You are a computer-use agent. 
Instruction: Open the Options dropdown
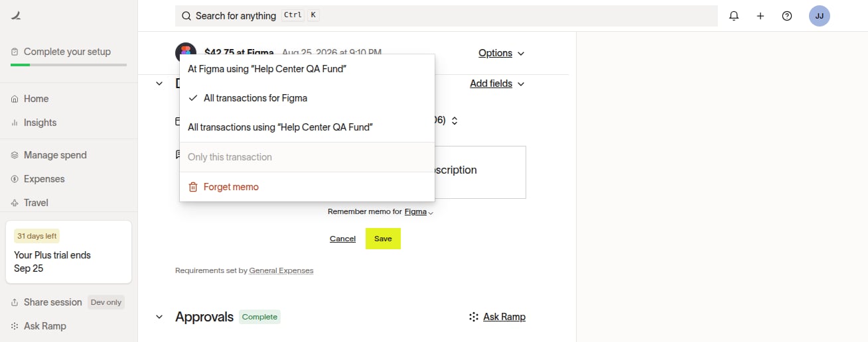coord(502,53)
